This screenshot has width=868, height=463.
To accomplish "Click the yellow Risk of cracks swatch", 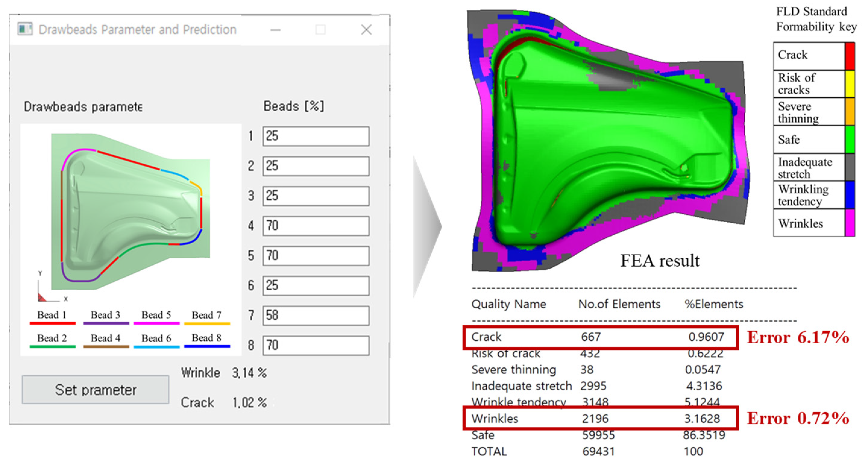I will click(850, 83).
